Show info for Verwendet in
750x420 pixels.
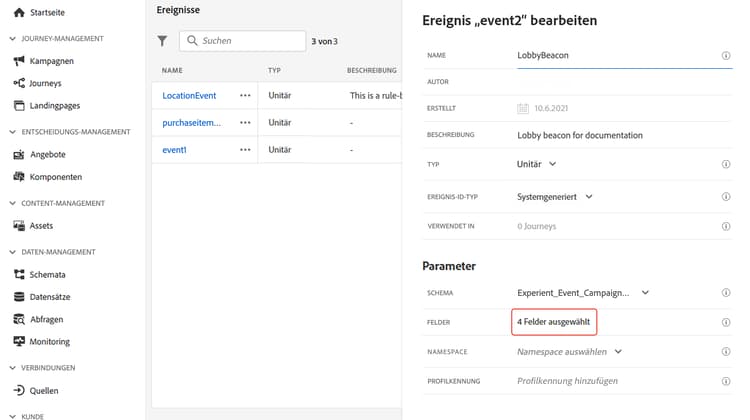click(726, 226)
